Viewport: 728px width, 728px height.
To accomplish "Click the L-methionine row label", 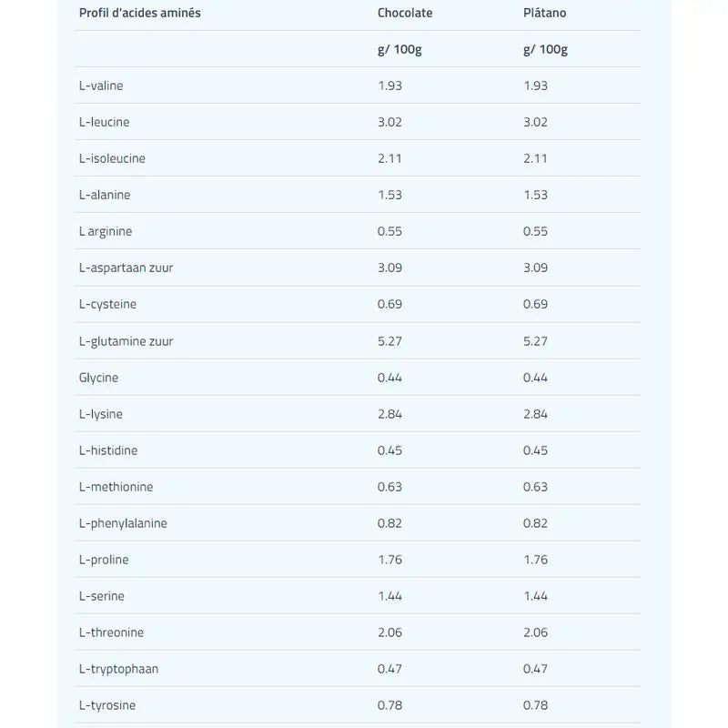I will click(x=116, y=487).
